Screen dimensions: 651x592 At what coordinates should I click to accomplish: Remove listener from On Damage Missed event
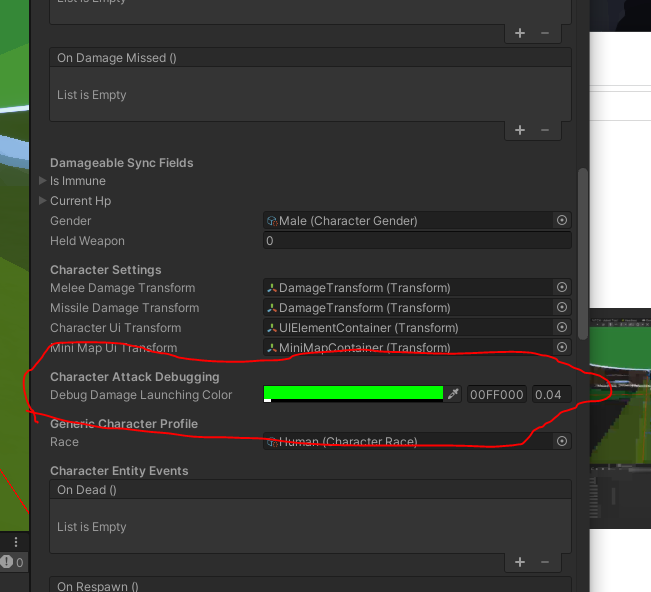click(x=545, y=130)
